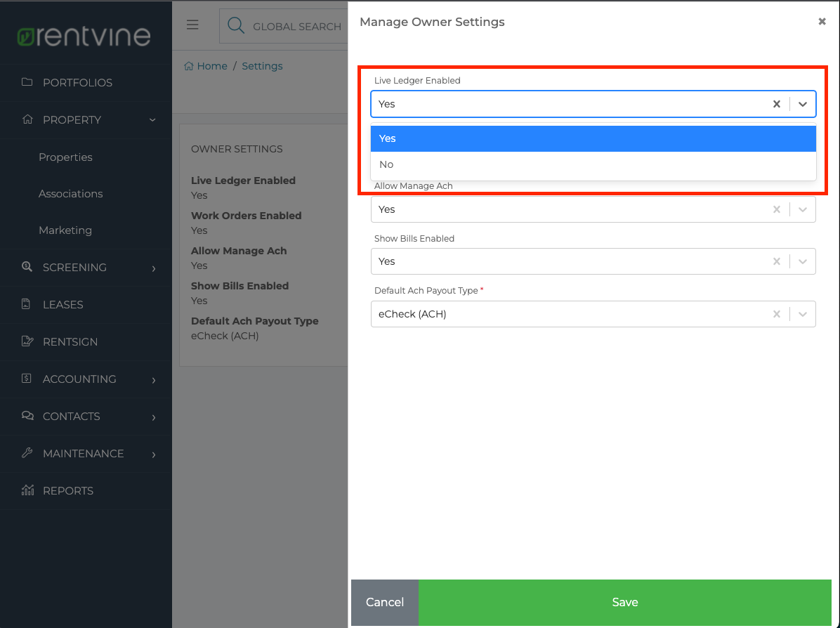This screenshot has height=628, width=840.
Task: Close the Manage Owner Settings panel
Action: coord(822,22)
